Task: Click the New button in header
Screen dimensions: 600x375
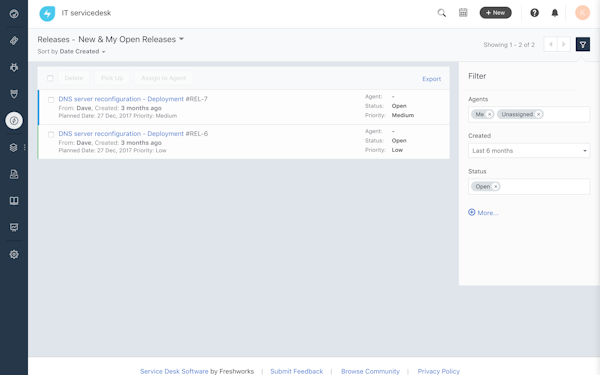Action: pyautogui.click(x=496, y=13)
